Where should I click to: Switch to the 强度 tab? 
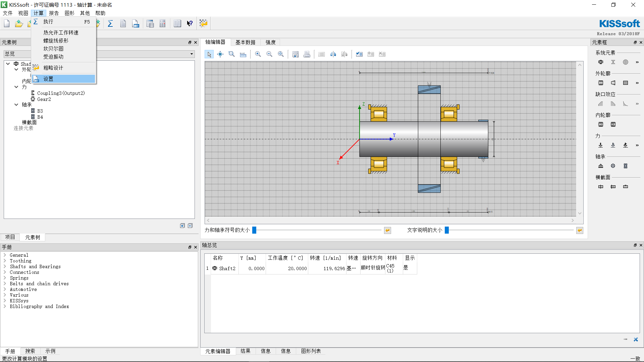pos(270,42)
